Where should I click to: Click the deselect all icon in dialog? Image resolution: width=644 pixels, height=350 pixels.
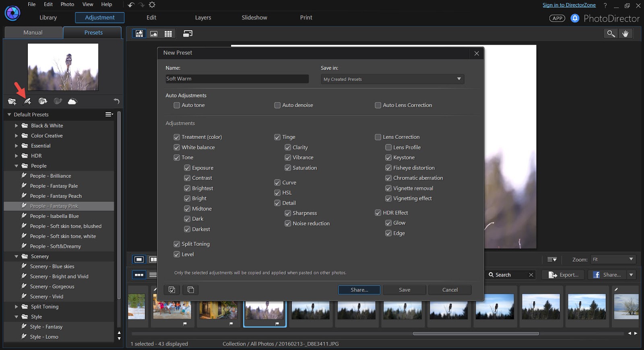(191, 290)
